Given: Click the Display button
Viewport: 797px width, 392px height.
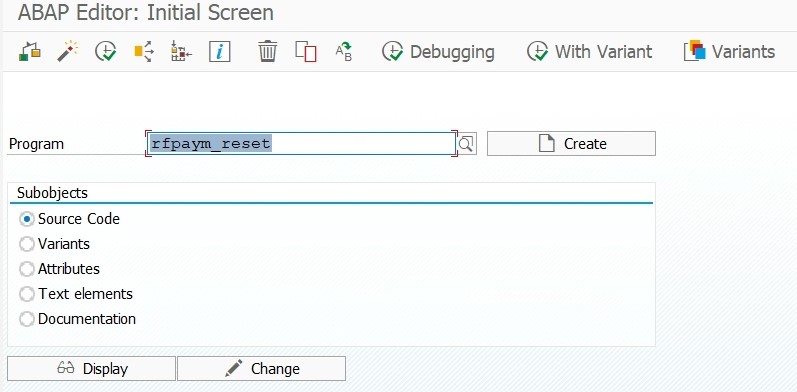Looking at the screenshot, I should [91, 369].
